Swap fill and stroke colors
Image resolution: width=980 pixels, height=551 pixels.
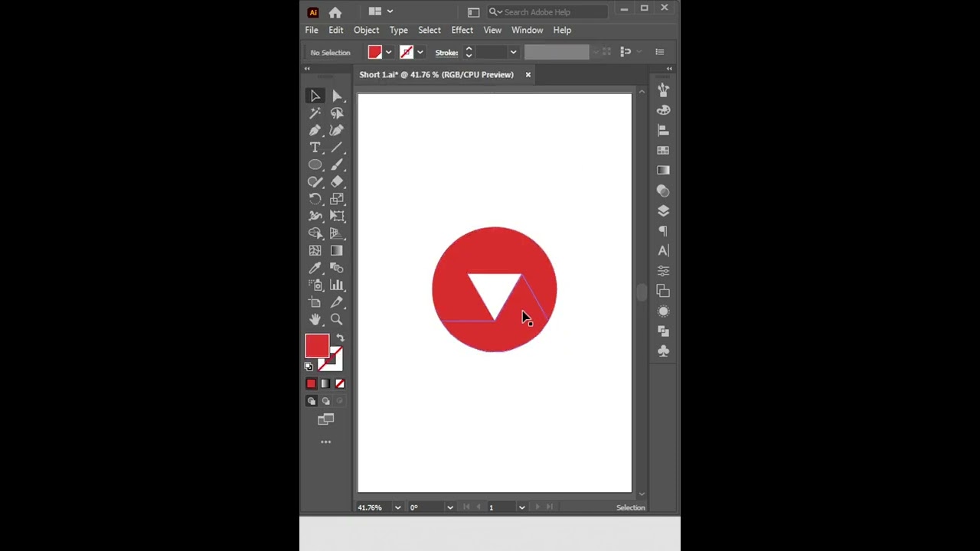click(x=340, y=337)
